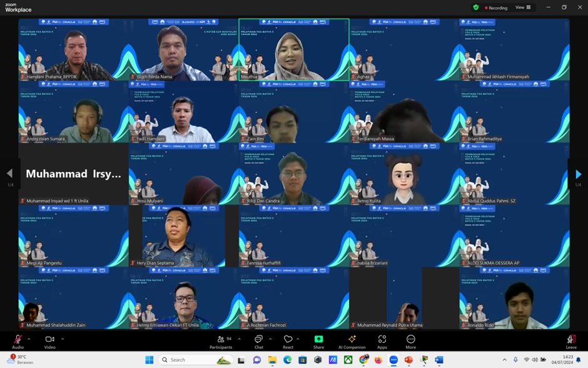Expand the video options arrow
The width and height of the screenshot is (588, 368).
click(x=62, y=339)
